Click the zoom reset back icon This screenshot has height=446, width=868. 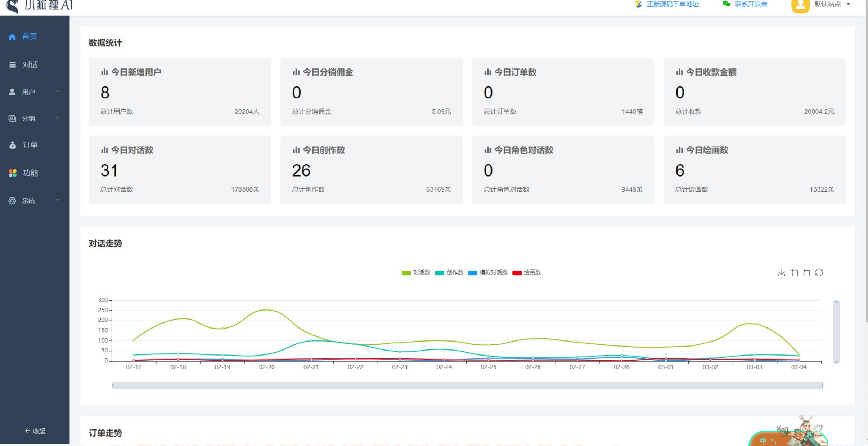click(806, 273)
